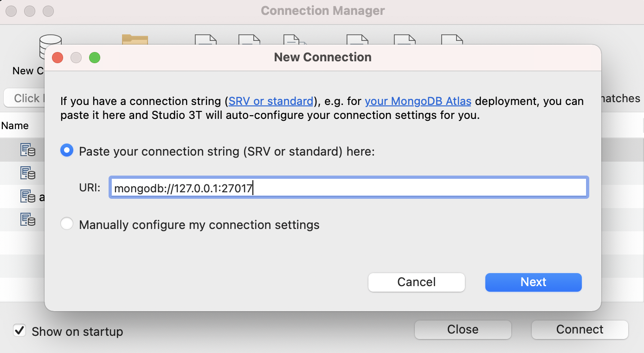The image size is (644, 353).
Task: Click the search filter field in Connection Manager
Action: (24, 98)
